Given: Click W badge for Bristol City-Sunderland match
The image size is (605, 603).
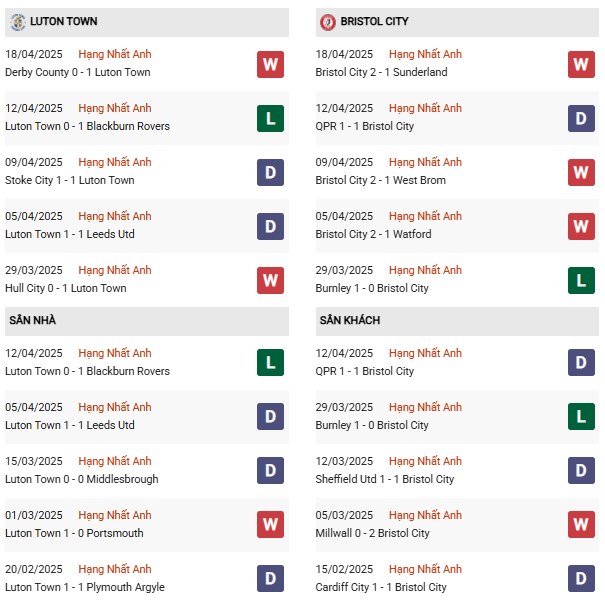Looking at the screenshot, I should tap(581, 64).
